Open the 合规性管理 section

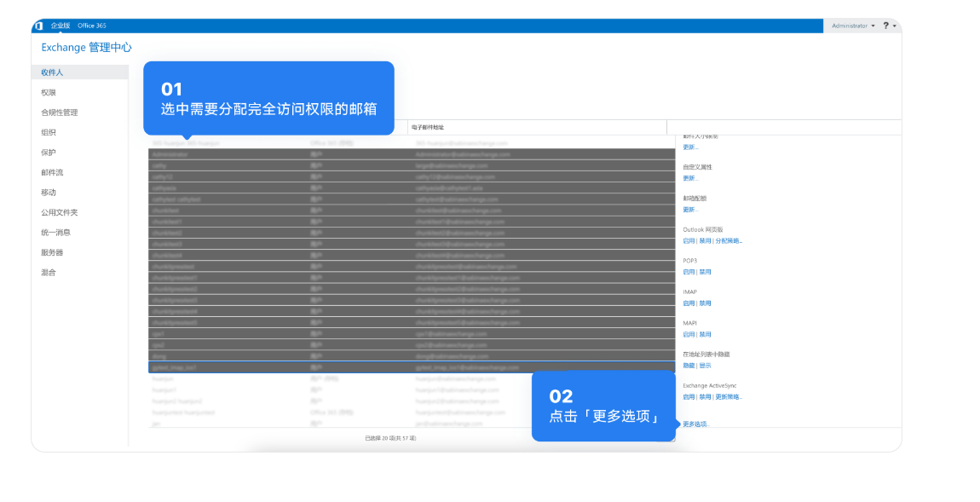click(60, 112)
